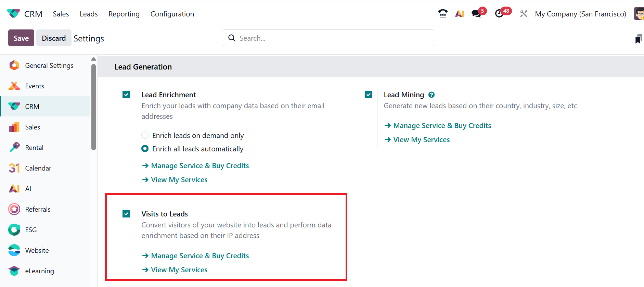Click the settings Search field
This screenshot has height=287, width=644.
(329, 38)
